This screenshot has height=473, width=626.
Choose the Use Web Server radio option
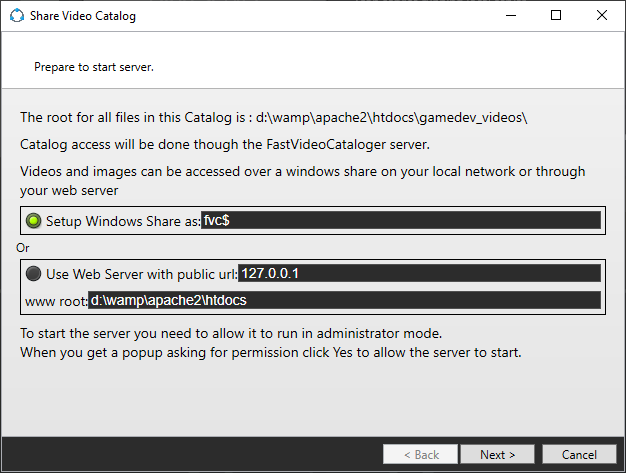34,274
